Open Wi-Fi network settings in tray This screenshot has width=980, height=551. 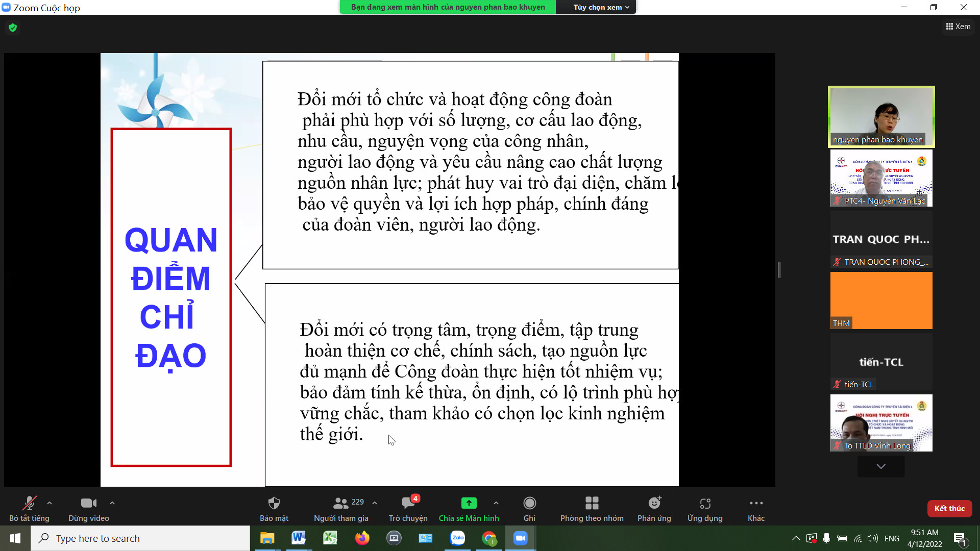858,538
